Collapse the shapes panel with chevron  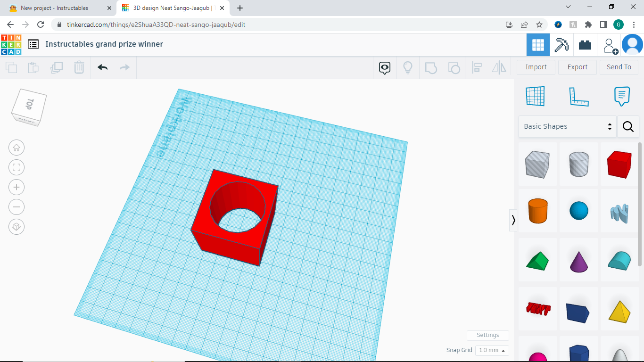(513, 220)
